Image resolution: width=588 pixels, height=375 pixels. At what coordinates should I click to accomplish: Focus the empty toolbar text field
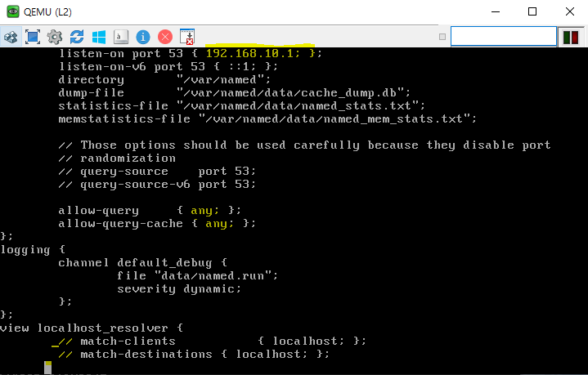(x=503, y=36)
